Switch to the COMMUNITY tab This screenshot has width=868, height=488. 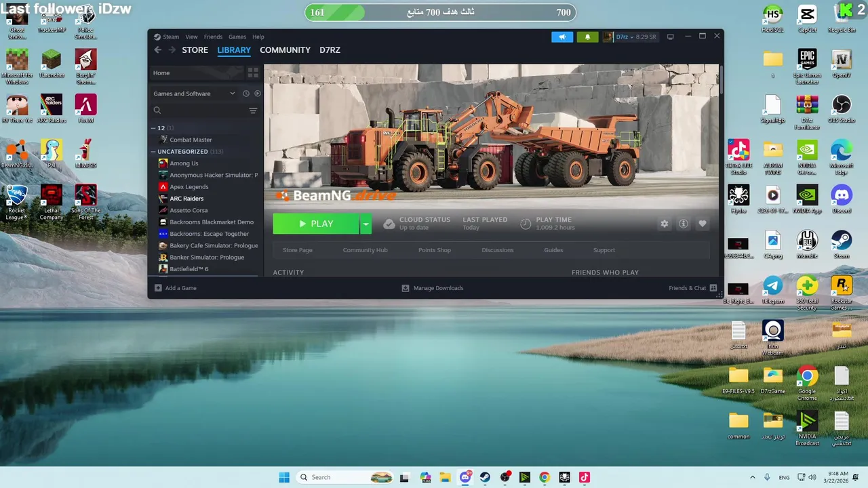pyautogui.click(x=285, y=50)
